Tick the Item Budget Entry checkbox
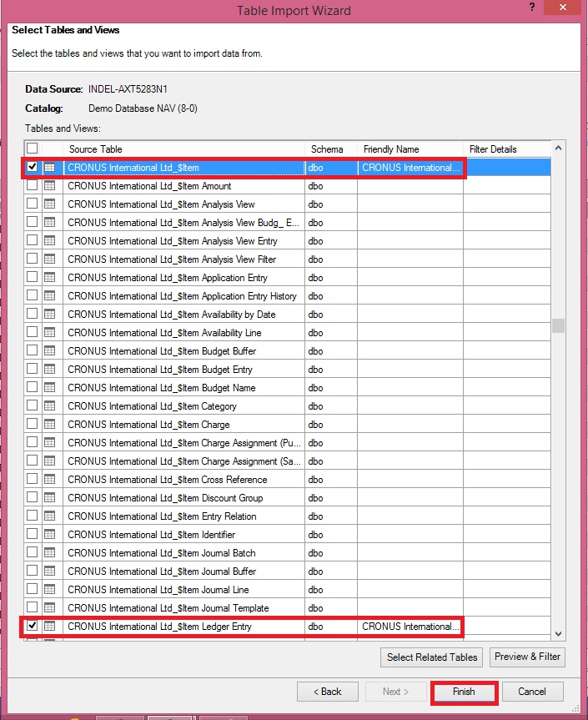The image size is (588, 720). pyautogui.click(x=33, y=369)
